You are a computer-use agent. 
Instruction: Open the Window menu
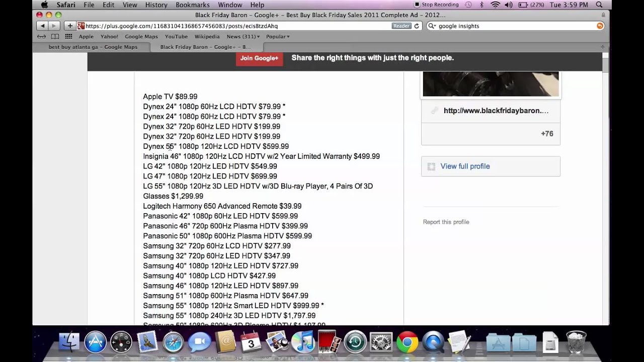[x=230, y=5]
